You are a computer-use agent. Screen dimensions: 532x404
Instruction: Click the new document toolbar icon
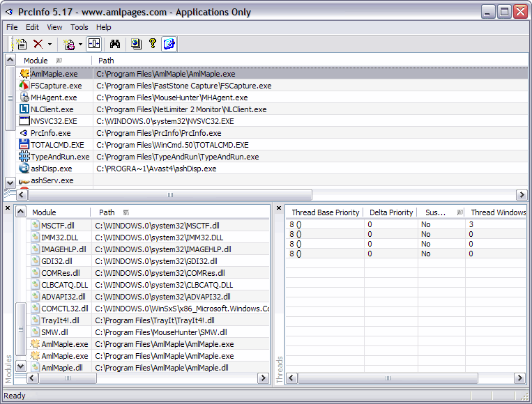tap(22, 44)
